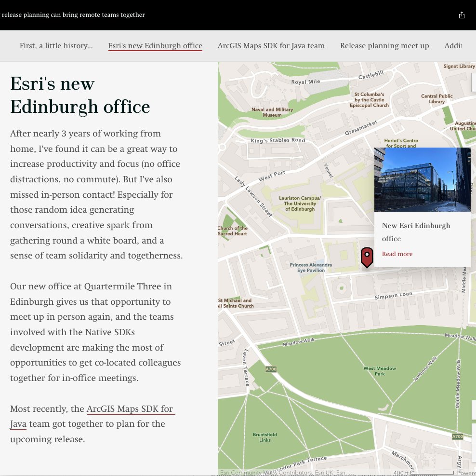
Task: Go to 'ArcGIS Maps SDK for Java team' tab
Action: [x=271, y=46]
